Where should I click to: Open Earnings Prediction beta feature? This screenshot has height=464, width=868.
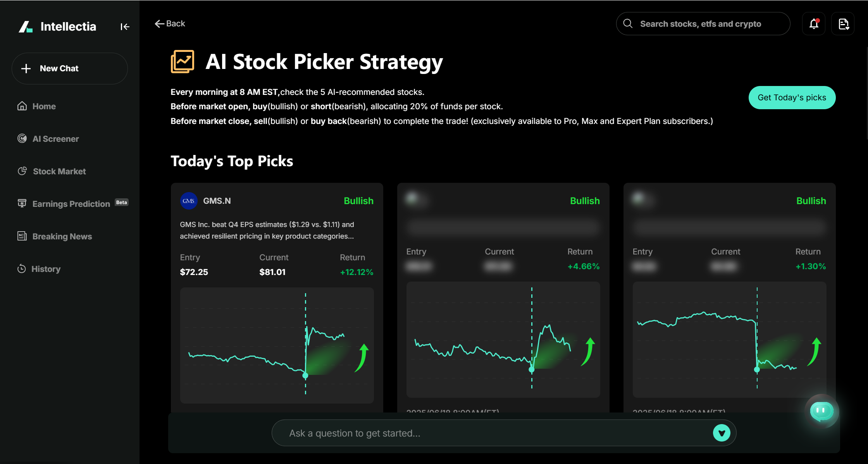click(71, 203)
